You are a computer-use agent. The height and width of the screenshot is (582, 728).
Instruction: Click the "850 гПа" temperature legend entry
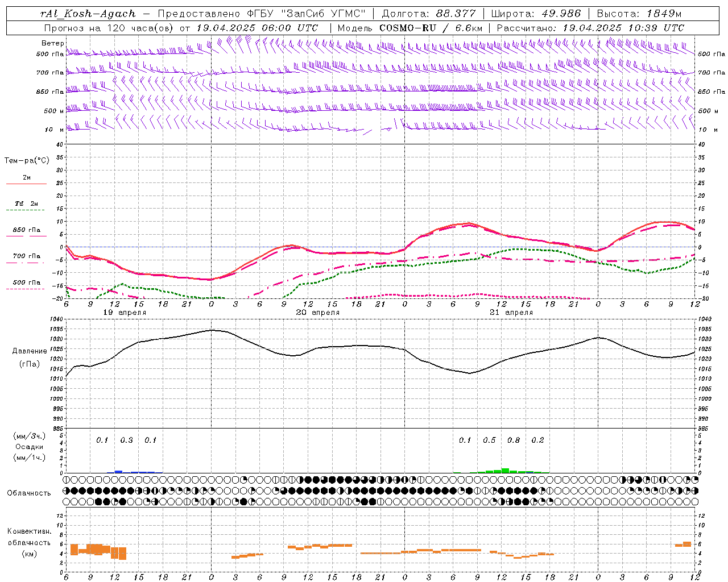pos(27,230)
